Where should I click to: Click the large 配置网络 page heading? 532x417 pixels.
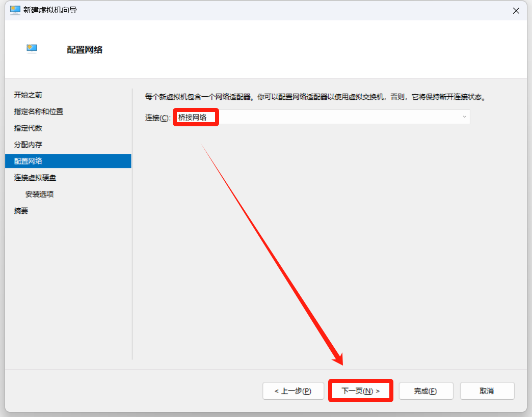pos(85,49)
